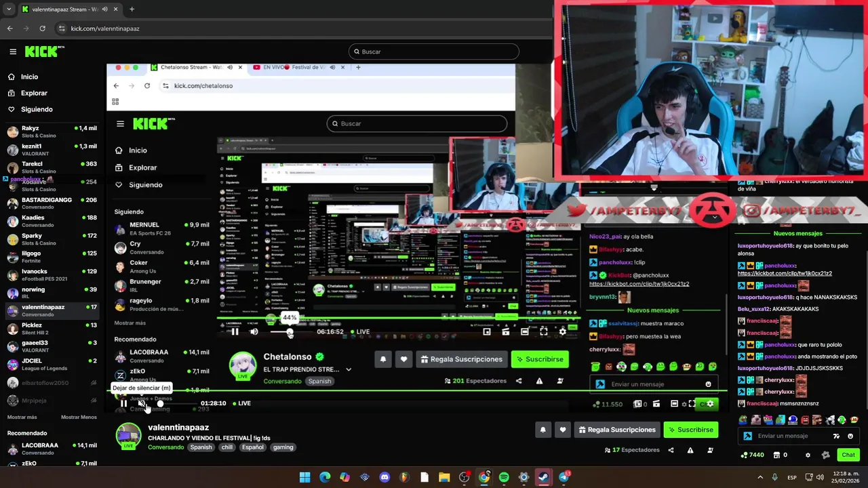The image size is (868, 488).
Task: Click the verified badge icon next to Chat
Action: [x=825, y=455]
